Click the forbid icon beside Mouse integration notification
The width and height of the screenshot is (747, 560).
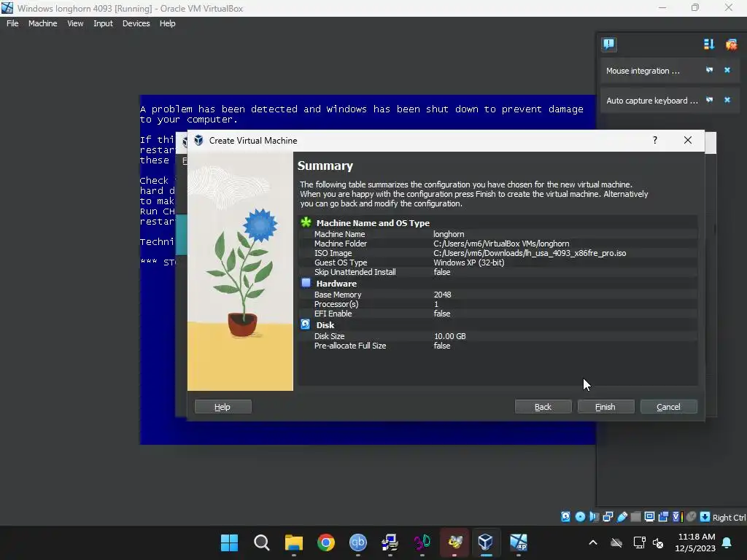(709, 70)
